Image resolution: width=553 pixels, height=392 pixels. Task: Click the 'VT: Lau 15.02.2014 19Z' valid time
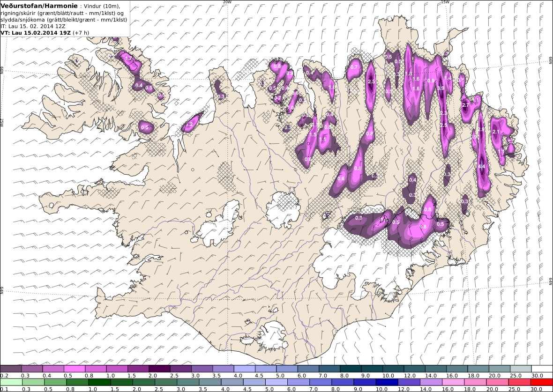click(35, 33)
